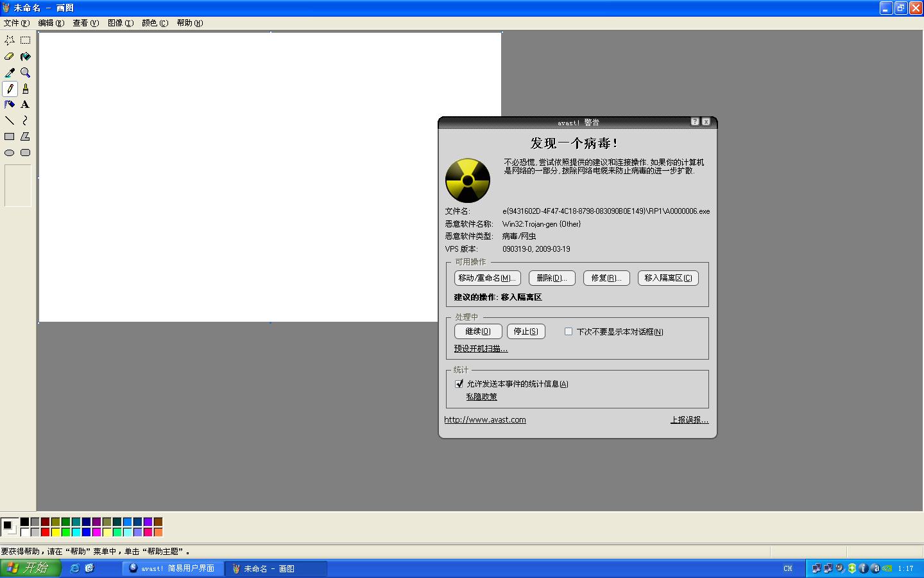The image size is (924, 578).
Task: Pick the bright red color swatch
Action: 45,532
